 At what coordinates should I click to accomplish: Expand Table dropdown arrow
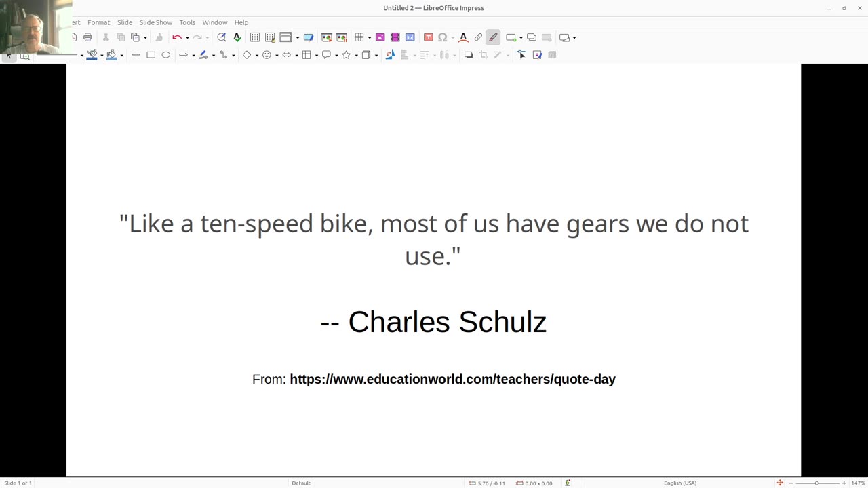[370, 38]
